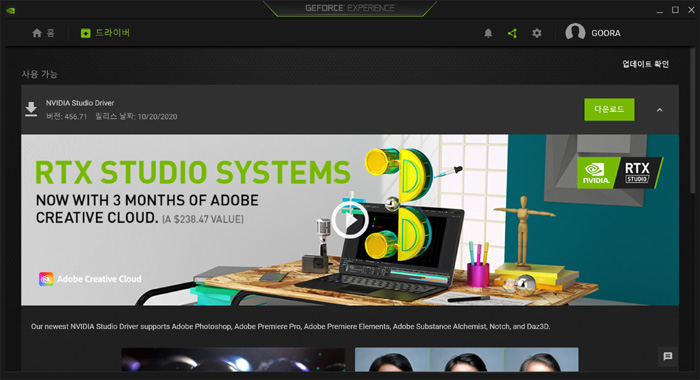
Task: Check for updates (업데이트 확인)
Action: (646, 64)
